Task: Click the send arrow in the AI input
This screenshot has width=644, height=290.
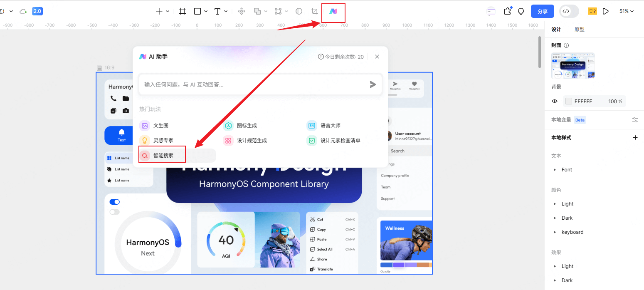Action: pyautogui.click(x=373, y=84)
